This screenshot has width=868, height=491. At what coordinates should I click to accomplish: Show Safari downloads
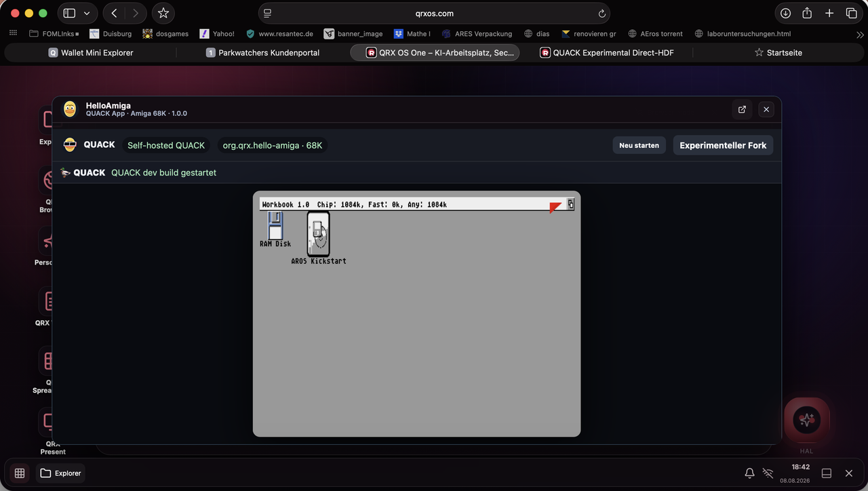pyautogui.click(x=785, y=13)
